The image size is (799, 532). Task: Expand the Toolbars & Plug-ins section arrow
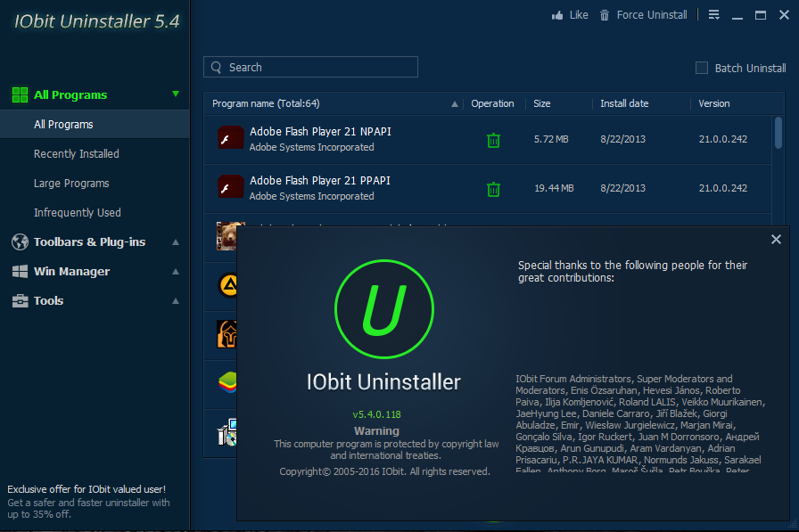coord(176,241)
